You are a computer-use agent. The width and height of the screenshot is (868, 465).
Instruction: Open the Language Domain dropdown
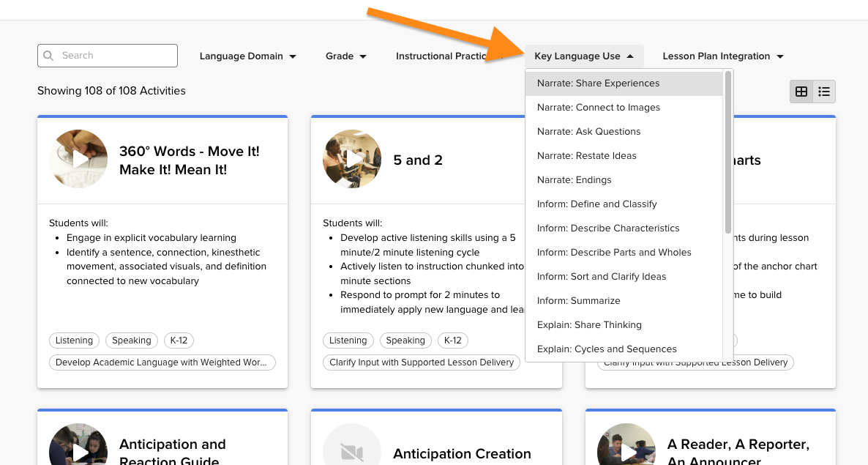(247, 56)
